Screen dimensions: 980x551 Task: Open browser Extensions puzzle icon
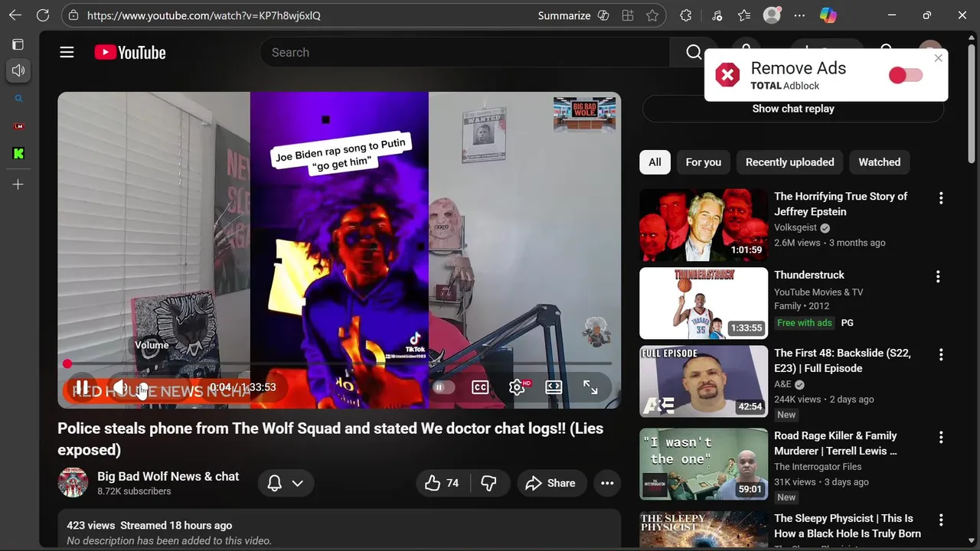click(x=686, y=15)
